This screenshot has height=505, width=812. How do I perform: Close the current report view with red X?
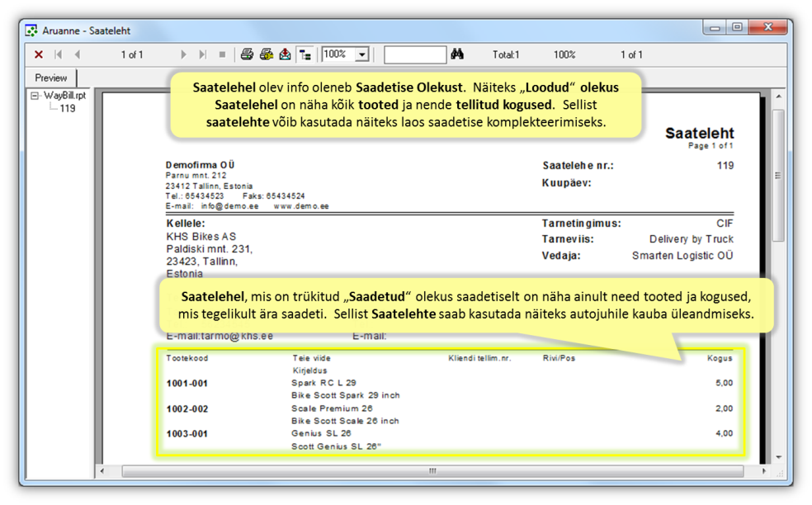38,54
